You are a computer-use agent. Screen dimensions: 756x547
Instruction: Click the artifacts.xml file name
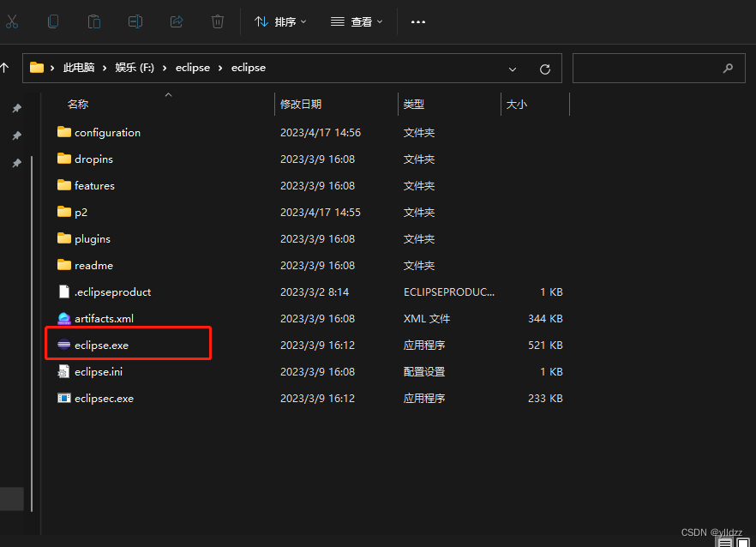pos(105,318)
